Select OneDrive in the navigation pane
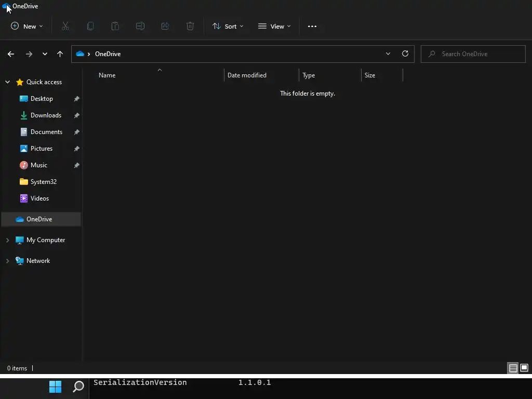The height and width of the screenshot is (399, 532). coord(41,219)
